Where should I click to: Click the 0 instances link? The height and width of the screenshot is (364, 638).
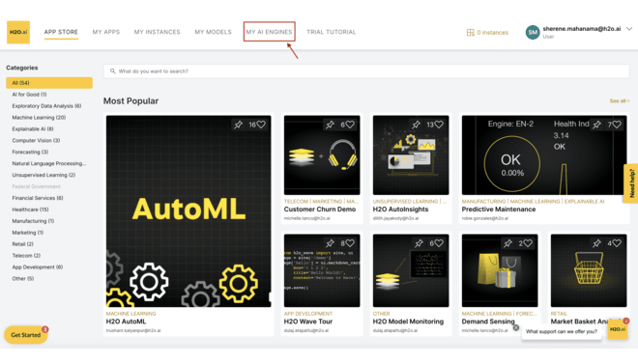[x=492, y=33]
